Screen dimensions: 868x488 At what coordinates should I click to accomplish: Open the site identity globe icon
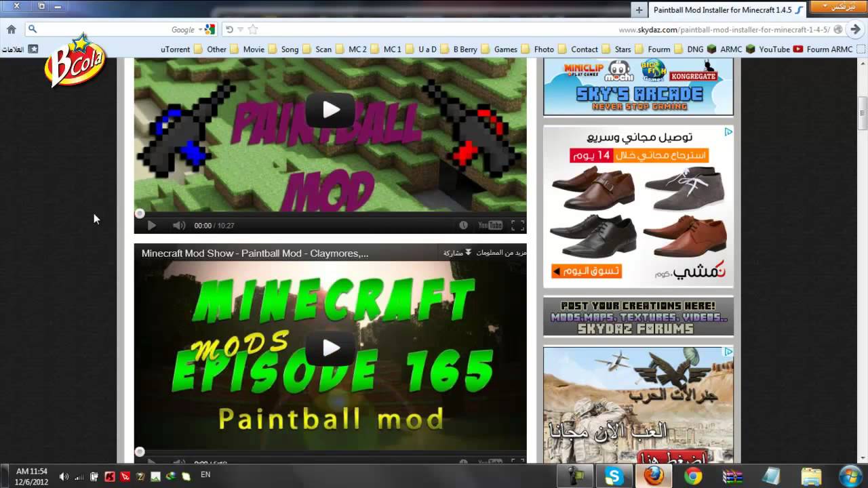[x=838, y=29]
